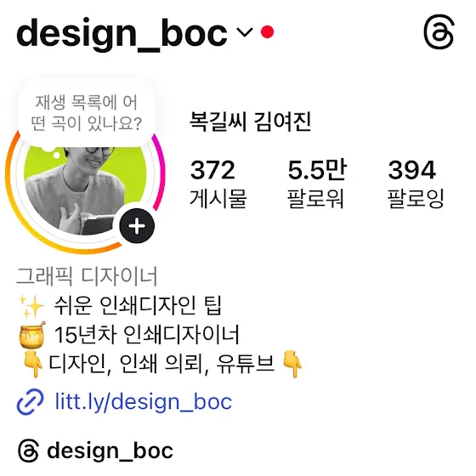Open the design_boc Threads profile handle
476x476 pixels.
[x=110, y=450]
